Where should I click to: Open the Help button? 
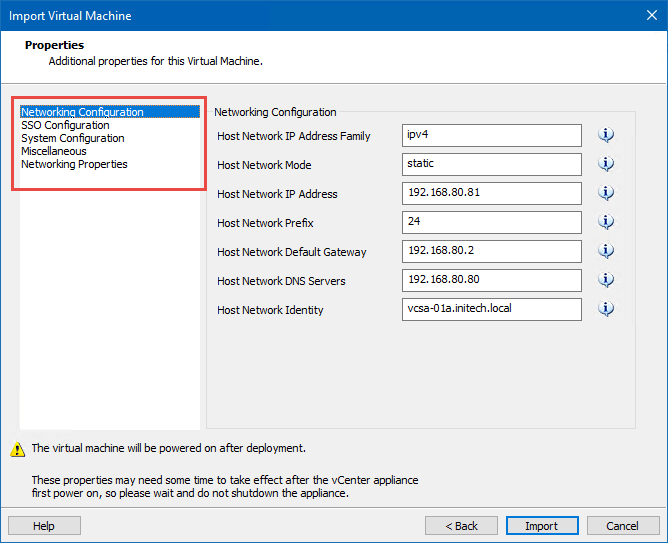[x=44, y=526]
